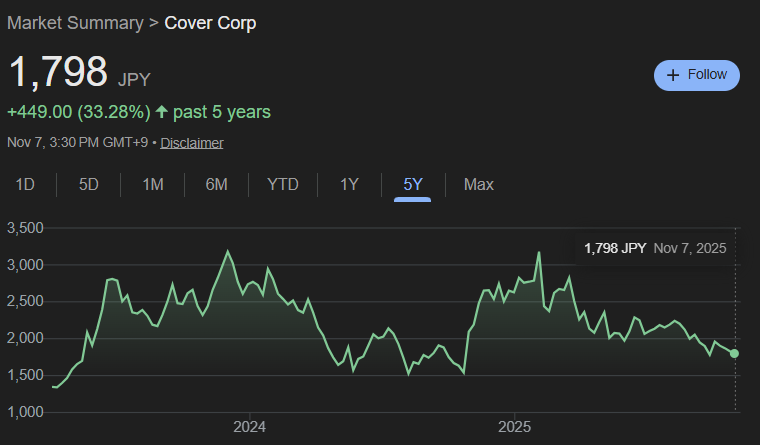
Task: Click the Nov 7, 3:30 PM GMT+9 timestamp
Action: point(78,143)
